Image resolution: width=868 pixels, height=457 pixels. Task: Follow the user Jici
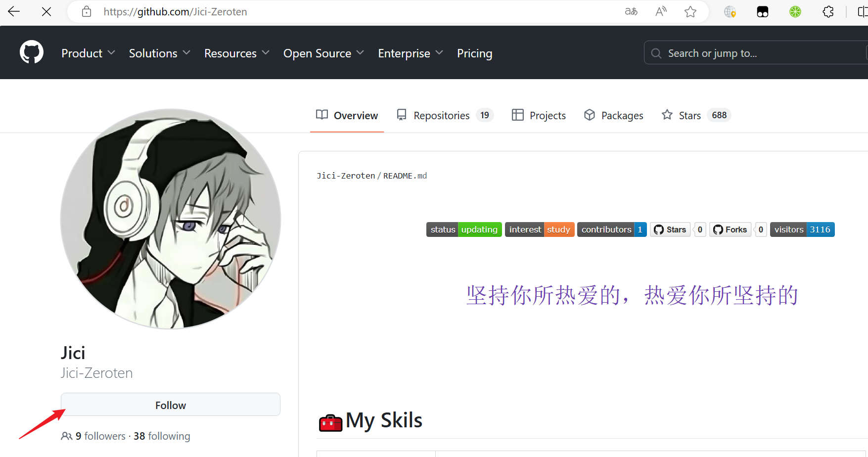pyautogui.click(x=171, y=405)
